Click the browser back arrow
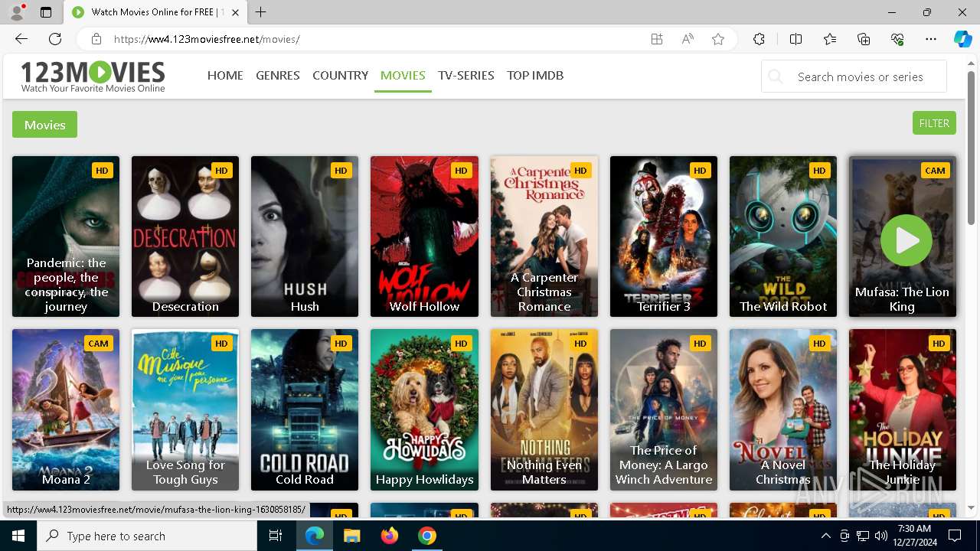This screenshot has height=551, width=980. coord(21,39)
